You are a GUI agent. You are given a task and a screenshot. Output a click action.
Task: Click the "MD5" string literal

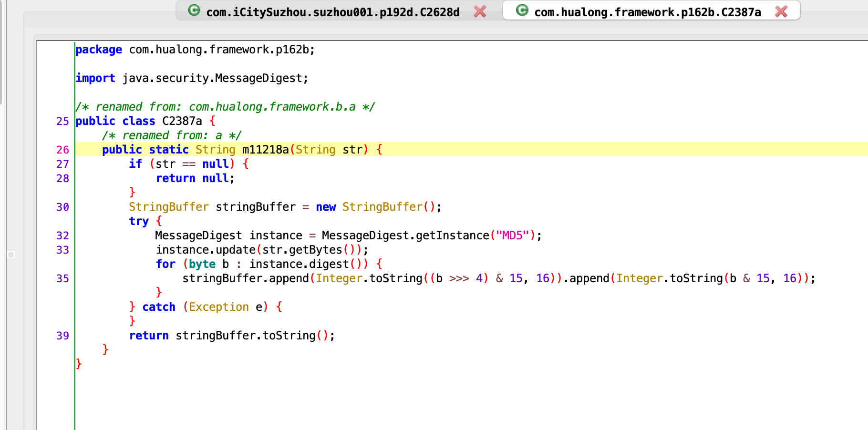click(513, 235)
